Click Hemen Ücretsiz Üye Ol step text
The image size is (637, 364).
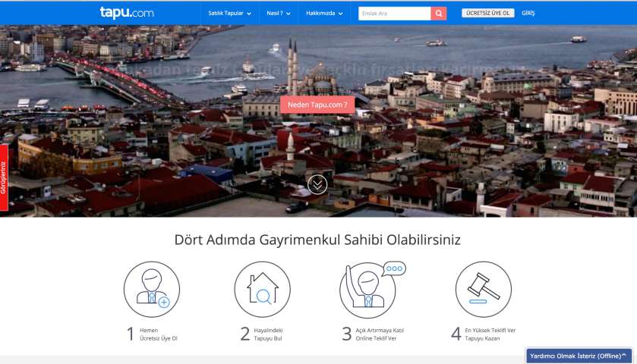click(x=159, y=334)
